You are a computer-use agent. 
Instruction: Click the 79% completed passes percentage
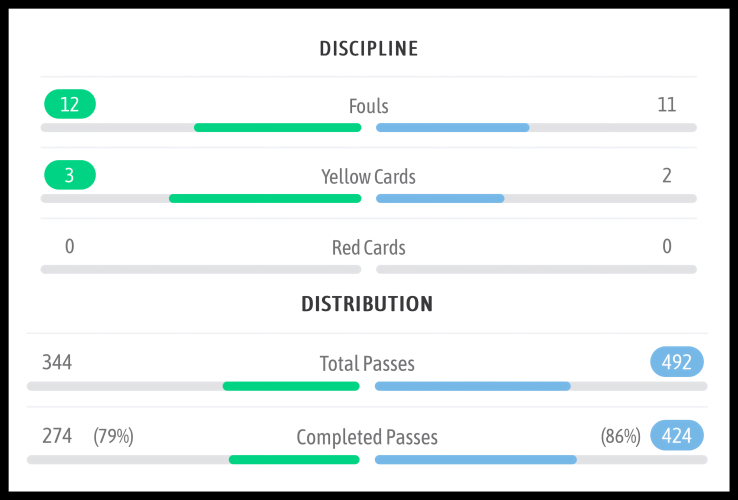click(x=113, y=437)
